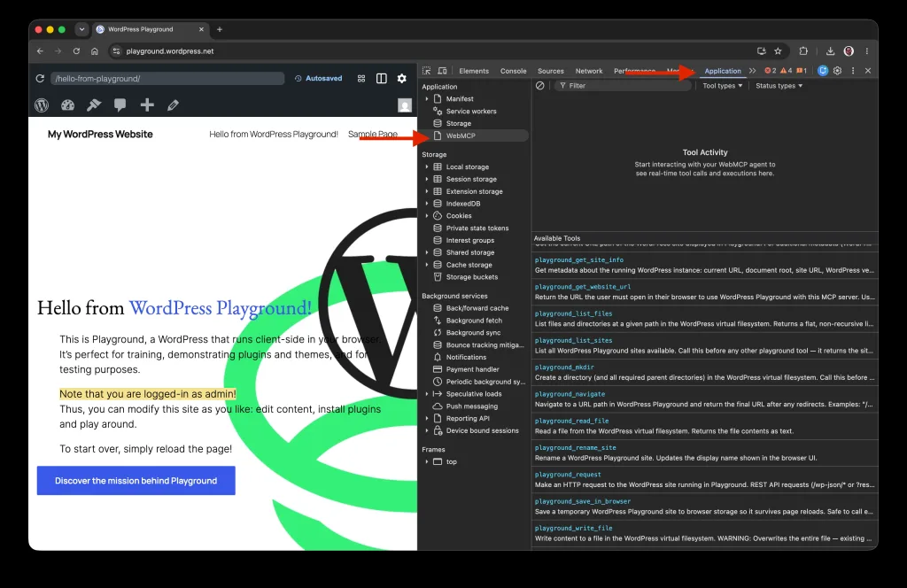Open comments bubble in admin bar
Image resolution: width=907 pixels, height=588 pixels.
pyautogui.click(x=120, y=105)
